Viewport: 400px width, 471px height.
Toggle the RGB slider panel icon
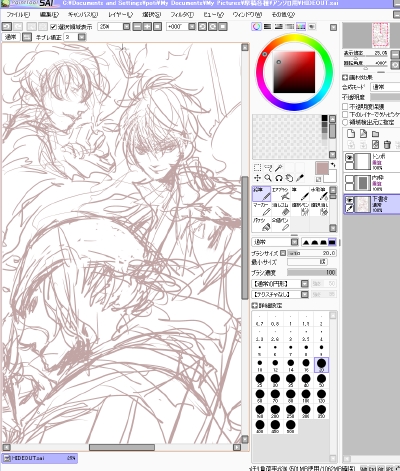[268, 27]
